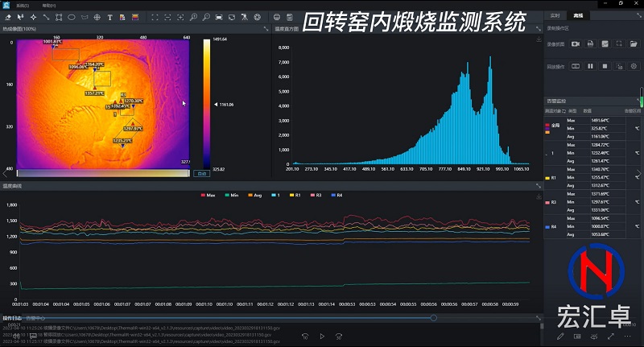The image size is (644, 347).
Task: Skip forward 30 seconds in the video
Action: tap(339, 337)
